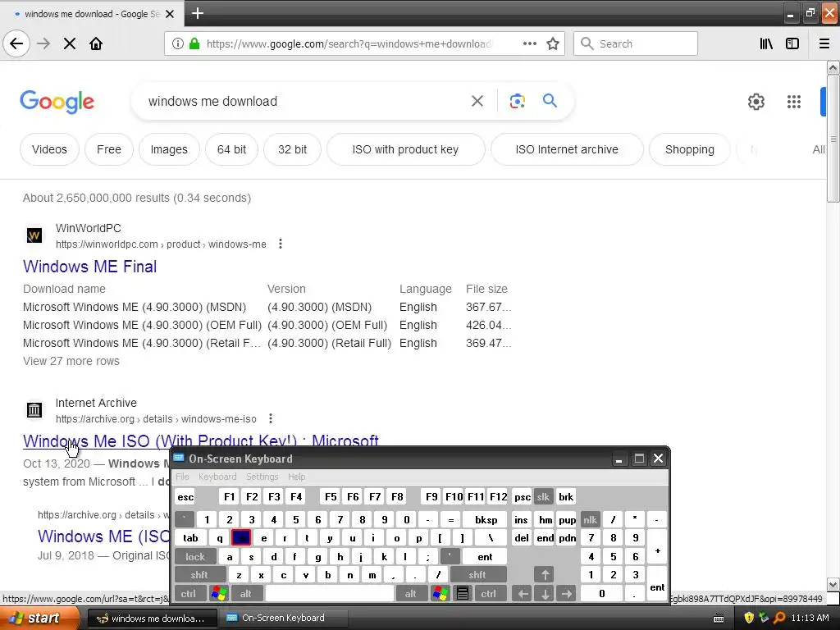The width and height of the screenshot is (840, 630).
Task: Toggle the left ctrl key
Action: tap(188, 594)
